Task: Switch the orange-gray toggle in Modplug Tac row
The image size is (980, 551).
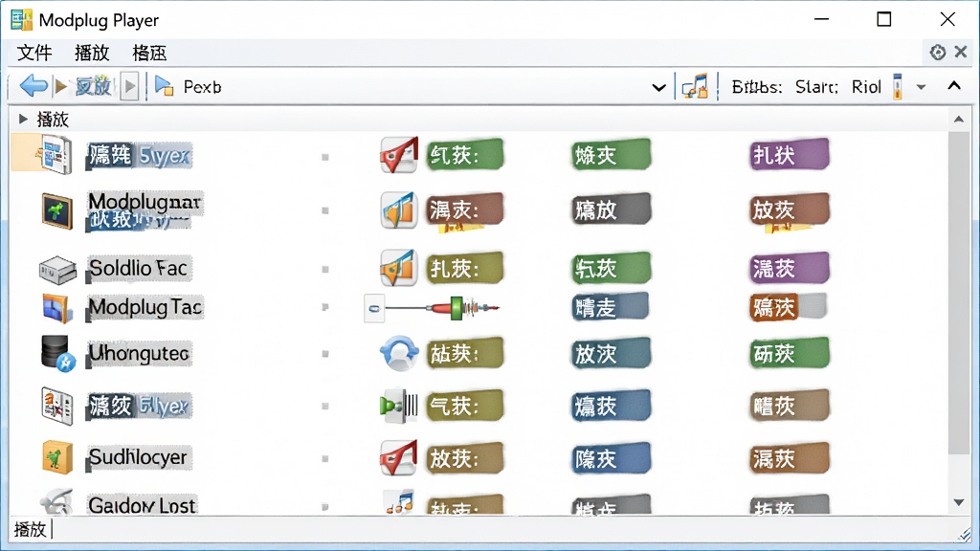Action: point(789,307)
